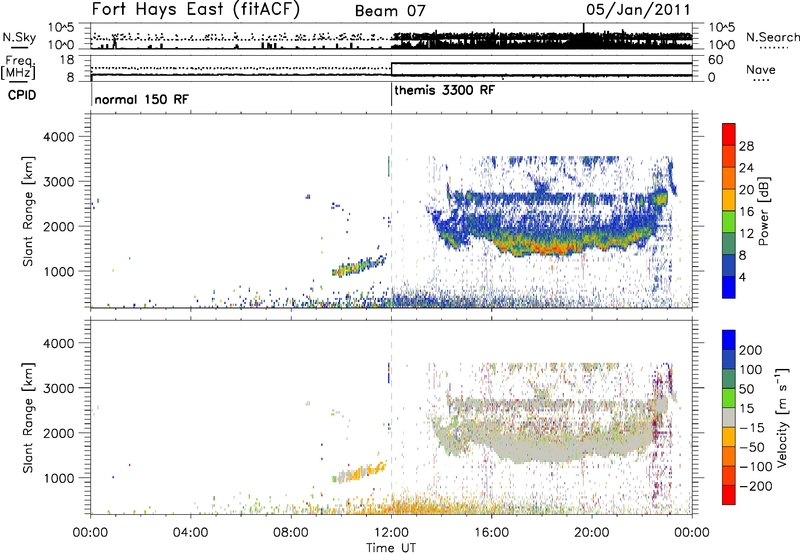Click the 'normal 150 RF' text
This screenshot has width=800, height=554.
[x=141, y=99]
